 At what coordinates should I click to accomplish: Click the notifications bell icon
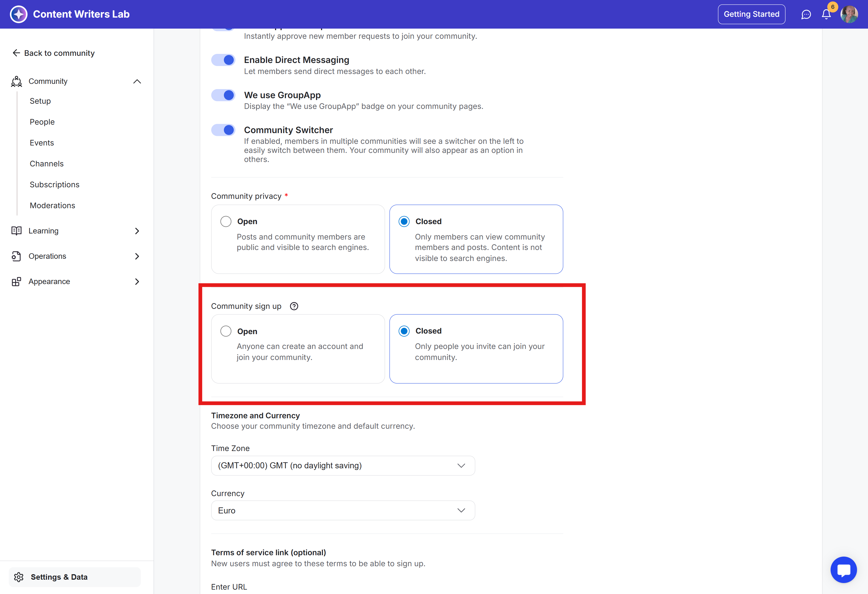point(826,14)
